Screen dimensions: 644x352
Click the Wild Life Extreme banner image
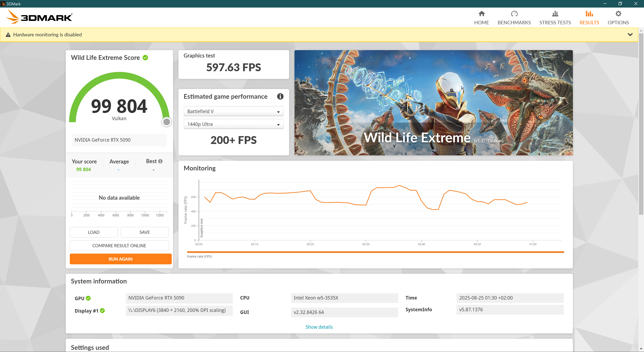[x=434, y=103]
